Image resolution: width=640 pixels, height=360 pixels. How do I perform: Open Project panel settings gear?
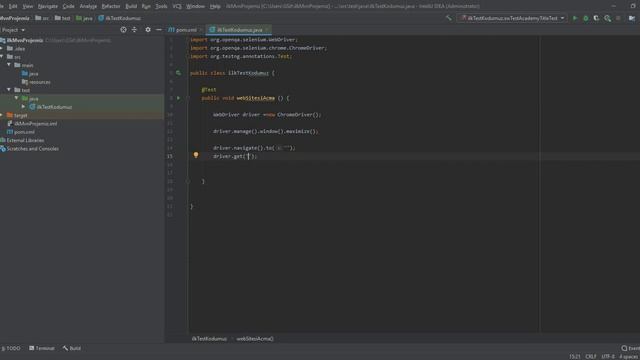148,30
